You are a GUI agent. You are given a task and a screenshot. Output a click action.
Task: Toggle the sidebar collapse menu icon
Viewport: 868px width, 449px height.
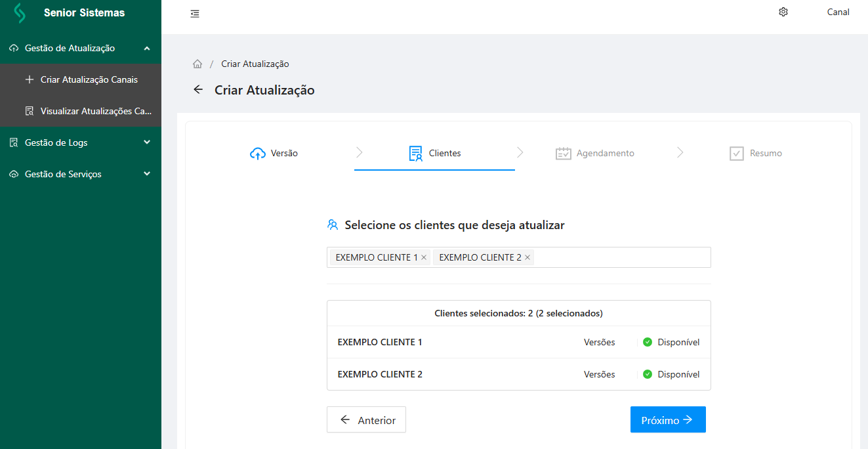(x=195, y=14)
